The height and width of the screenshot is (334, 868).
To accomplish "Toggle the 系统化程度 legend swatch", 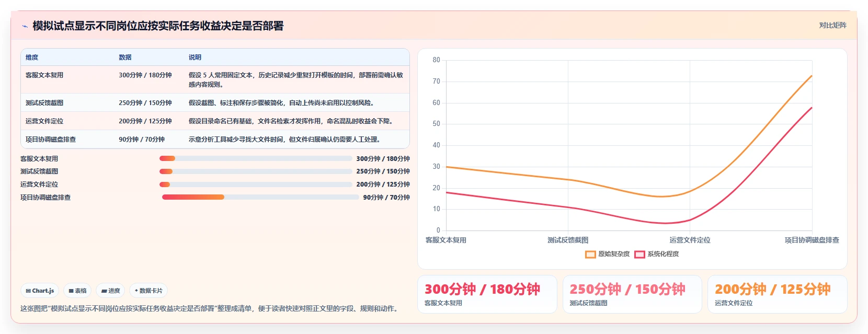I will pos(639,255).
